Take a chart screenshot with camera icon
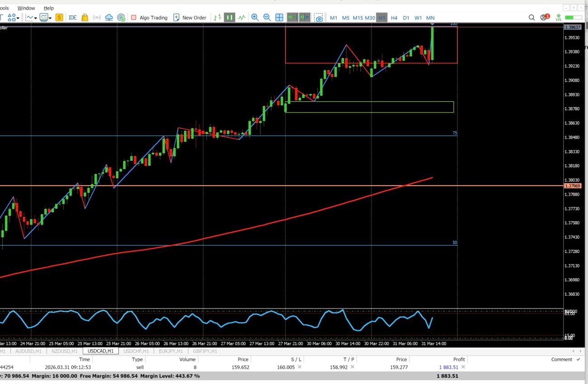 coord(319,18)
